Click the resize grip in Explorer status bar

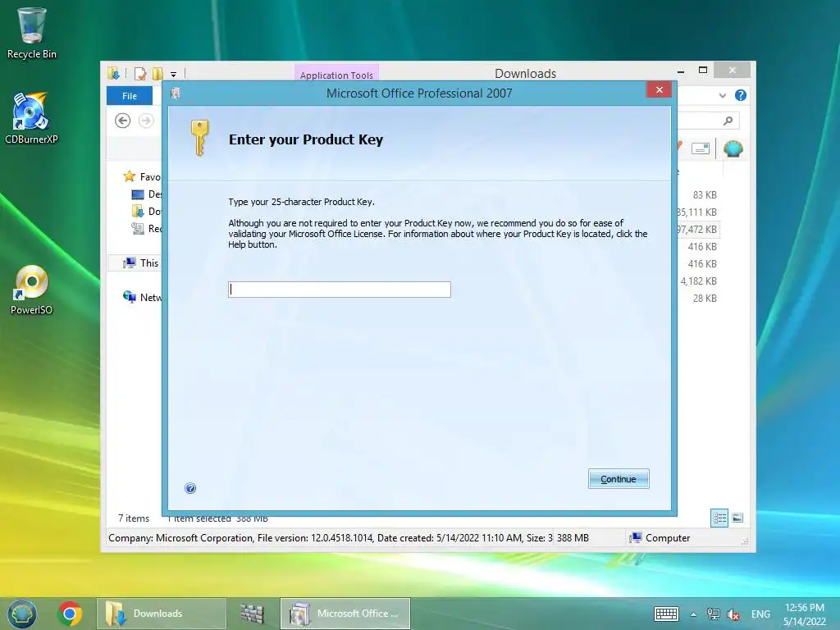(745, 541)
